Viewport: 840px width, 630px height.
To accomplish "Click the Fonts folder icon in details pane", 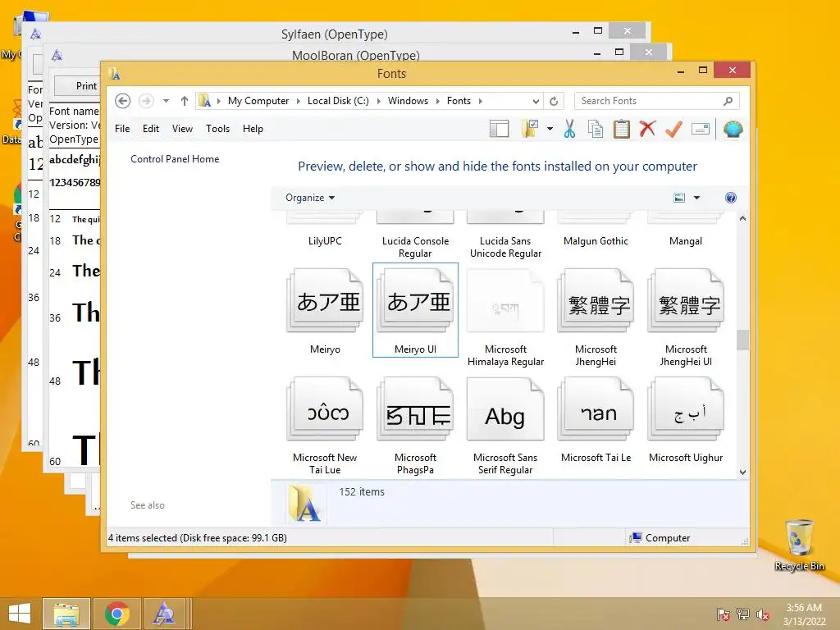I will click(304, 504).
